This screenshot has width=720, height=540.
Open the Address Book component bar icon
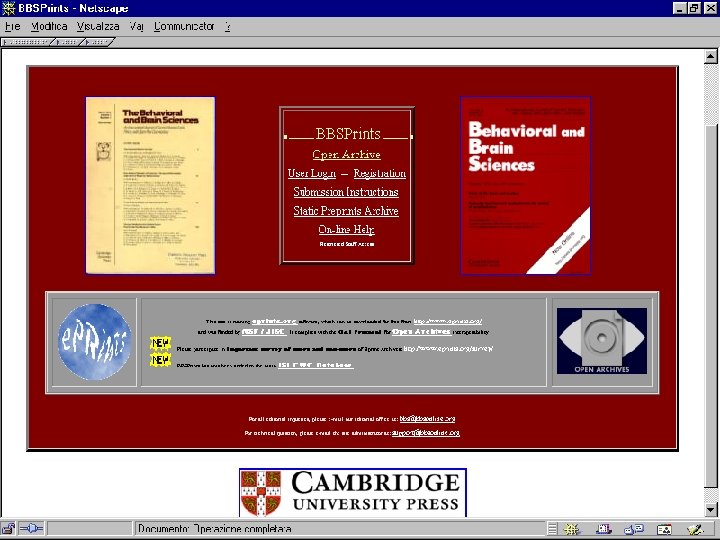point(664,529)
